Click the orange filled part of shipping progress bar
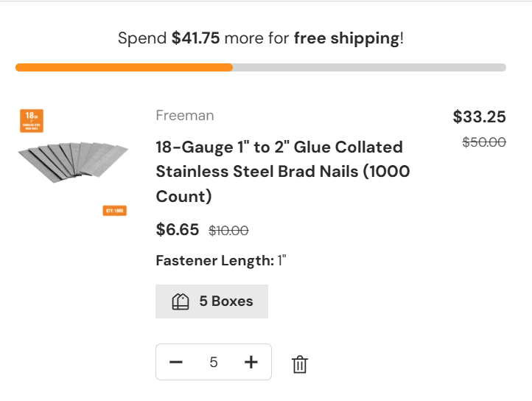This screenshot has width=532, height=401. click(x=124, y=68)
